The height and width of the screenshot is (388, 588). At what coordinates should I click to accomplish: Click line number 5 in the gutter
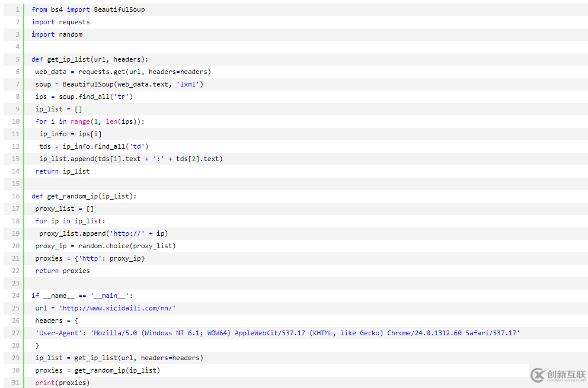(x=17, y=59)
